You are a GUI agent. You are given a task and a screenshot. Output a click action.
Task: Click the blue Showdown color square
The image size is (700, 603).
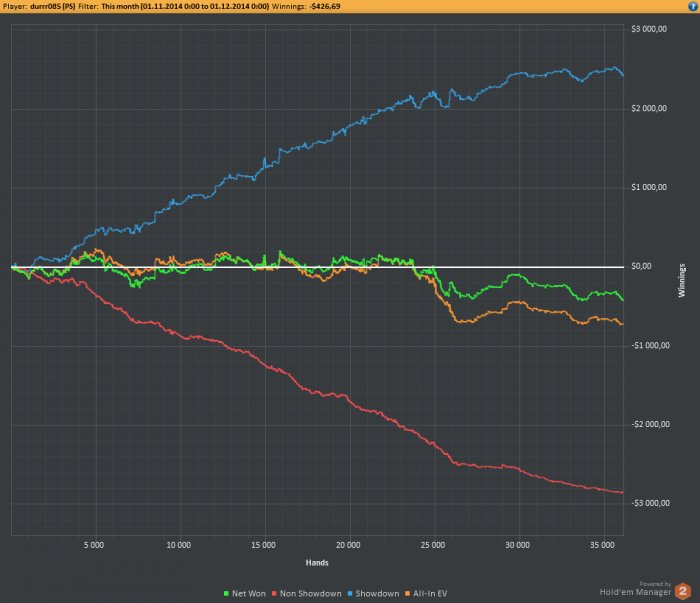point(350,594)
